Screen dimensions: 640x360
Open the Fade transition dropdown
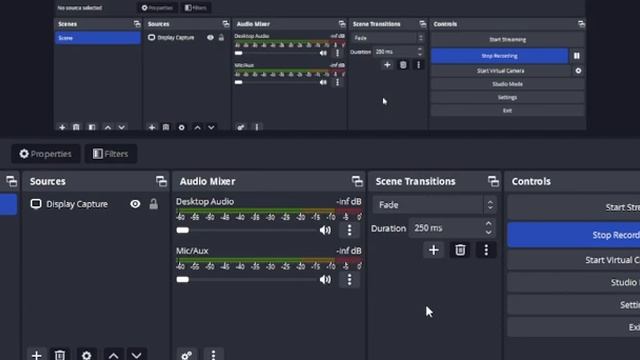point(434,205)
